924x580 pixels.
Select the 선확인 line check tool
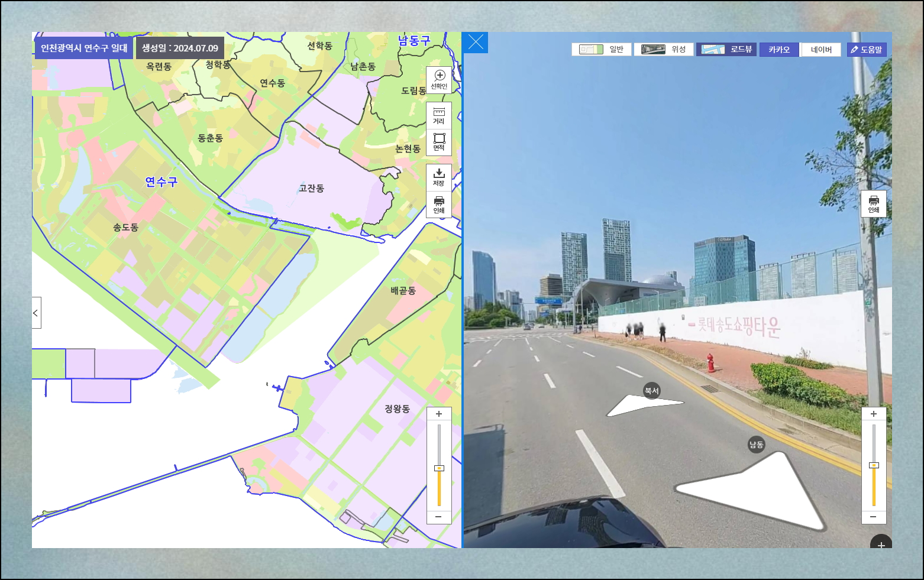coord(439,80)
